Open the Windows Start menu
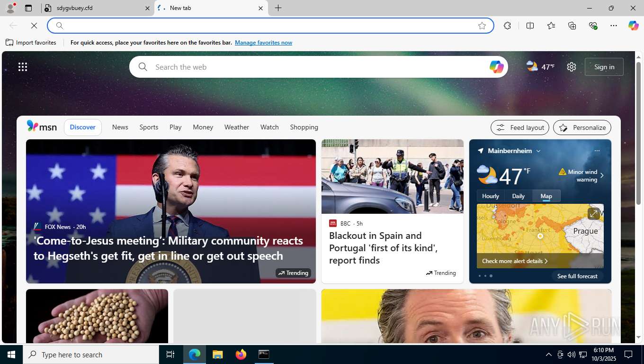This screenshot has height=364, width=644. click(11, 355)
